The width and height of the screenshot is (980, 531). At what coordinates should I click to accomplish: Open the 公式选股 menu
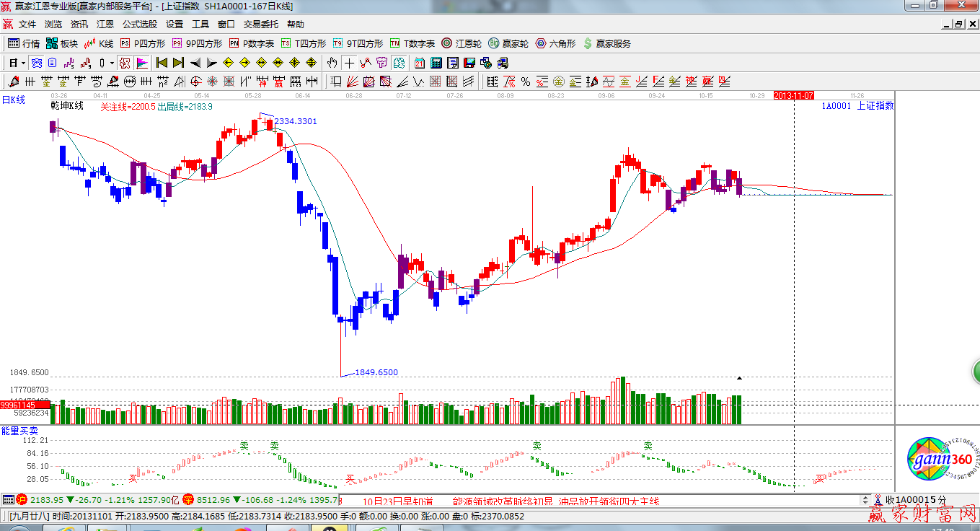(x=140, y=24)
